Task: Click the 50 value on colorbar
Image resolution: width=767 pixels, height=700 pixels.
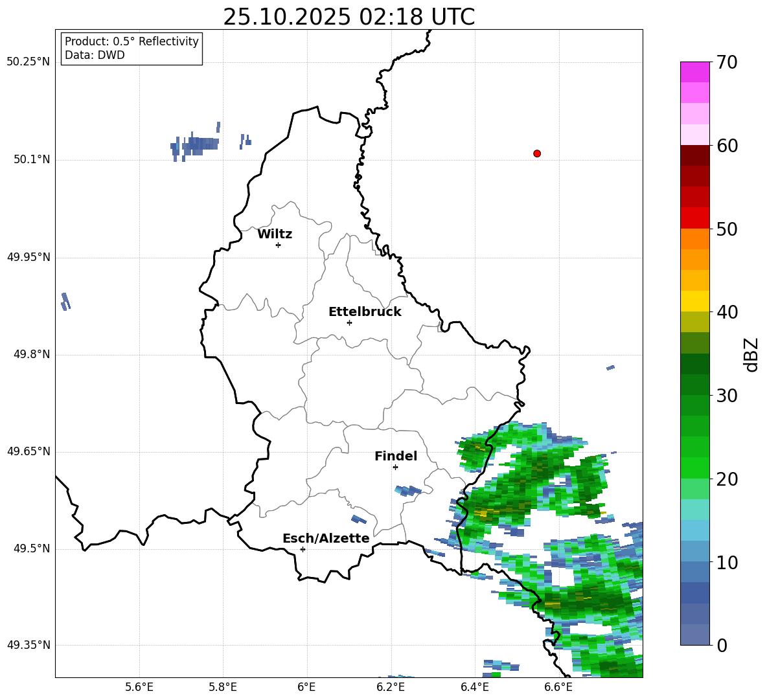Action: (x=727, y=229)
